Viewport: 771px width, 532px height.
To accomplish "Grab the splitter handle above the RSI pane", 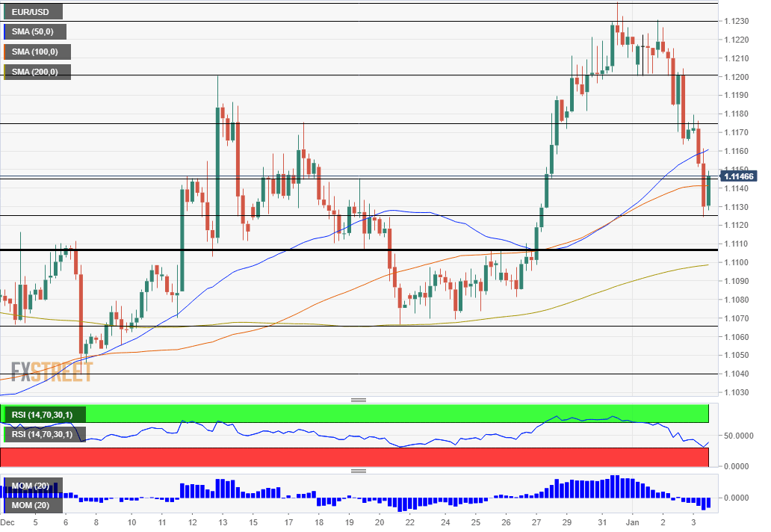I will [x=359, y=400].
